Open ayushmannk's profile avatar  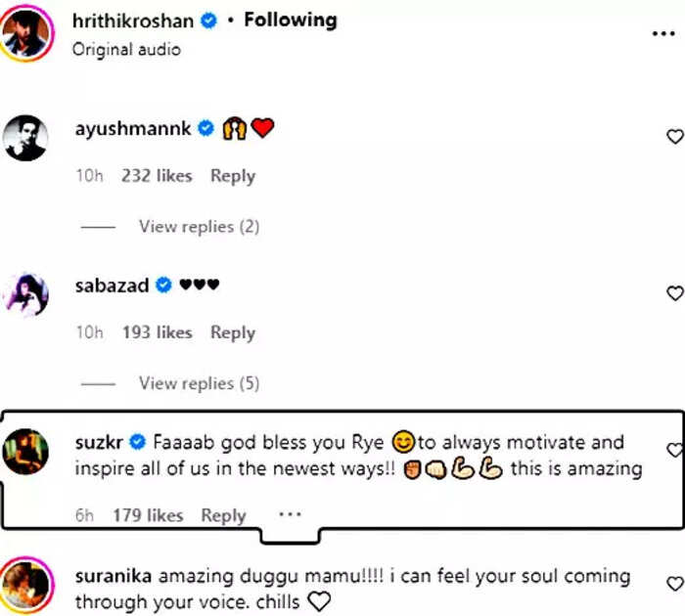pyautogui.click(x=25, y=138)
